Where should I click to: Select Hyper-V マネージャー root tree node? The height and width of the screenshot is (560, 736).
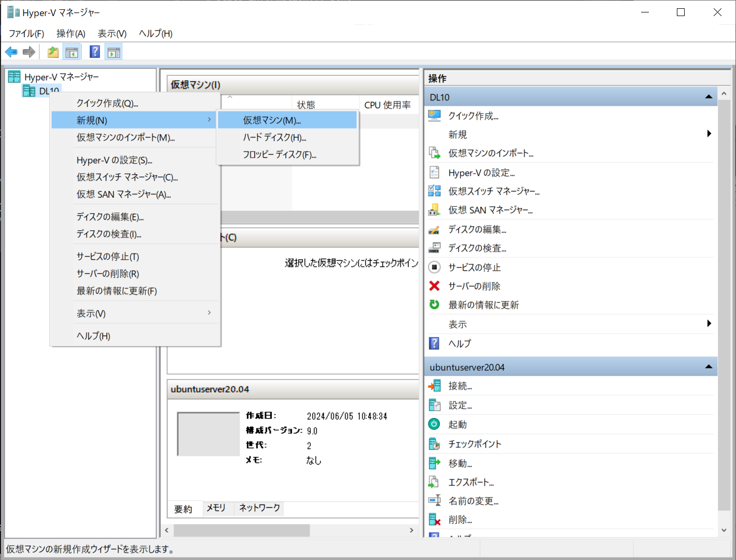54,77
